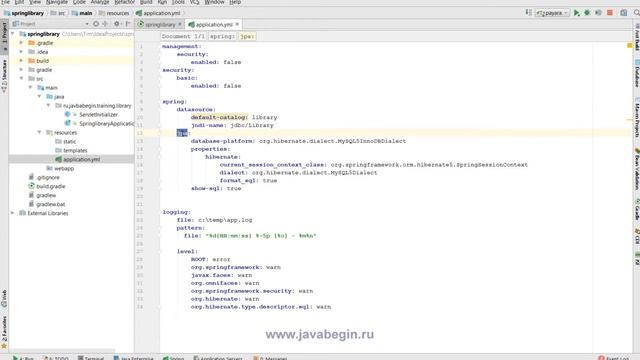The image size is (640, 360).
Task: Expand the build folder in the tree
Action: coord(22,61)
